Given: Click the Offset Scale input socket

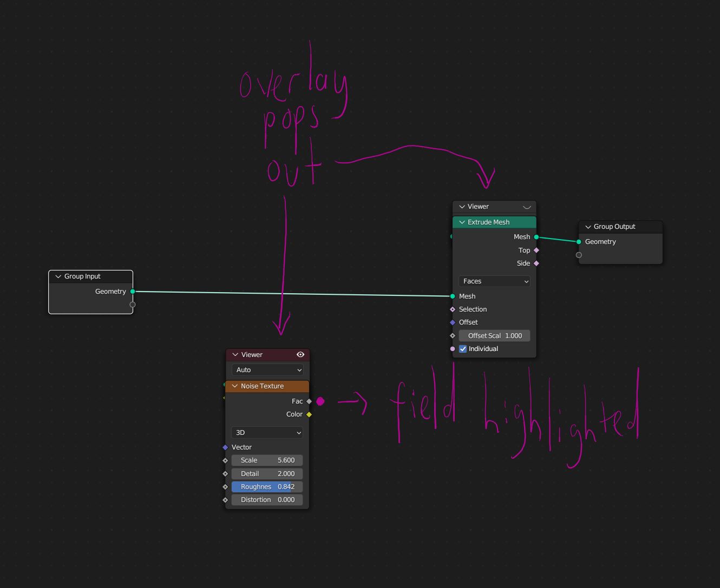Looking at the screenshot, I should (x=453, y=336).
